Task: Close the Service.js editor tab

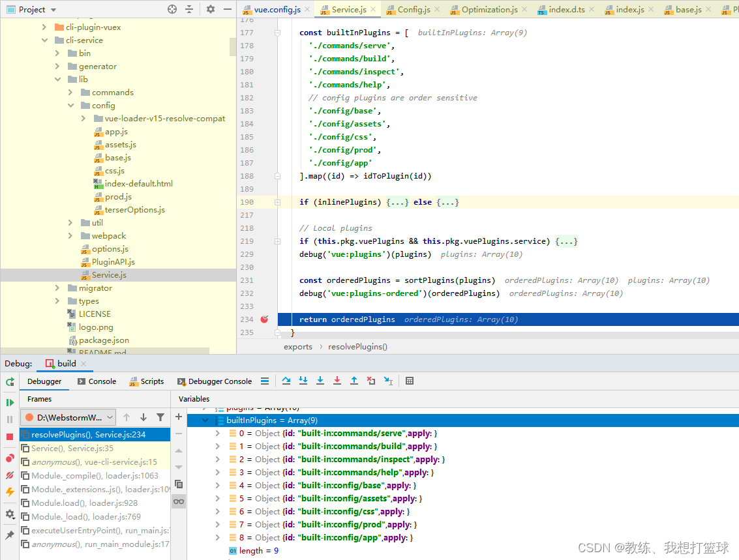Action: point(373,9)
